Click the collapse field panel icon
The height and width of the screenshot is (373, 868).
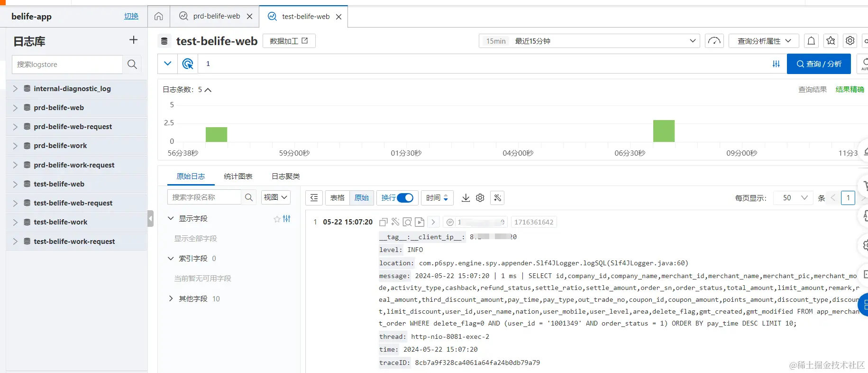314,198
